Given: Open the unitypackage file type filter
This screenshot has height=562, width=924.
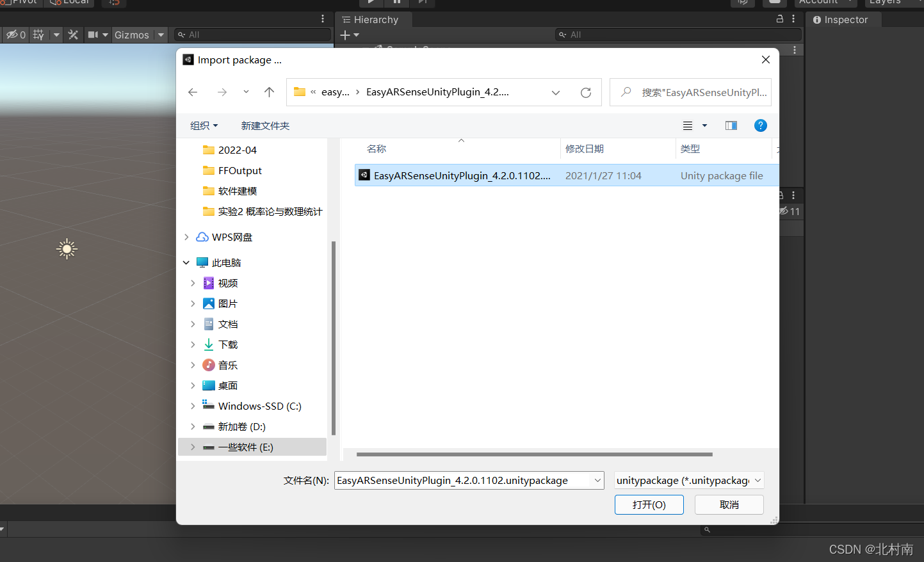Looking at the screenshot, I should pos(689,480).
